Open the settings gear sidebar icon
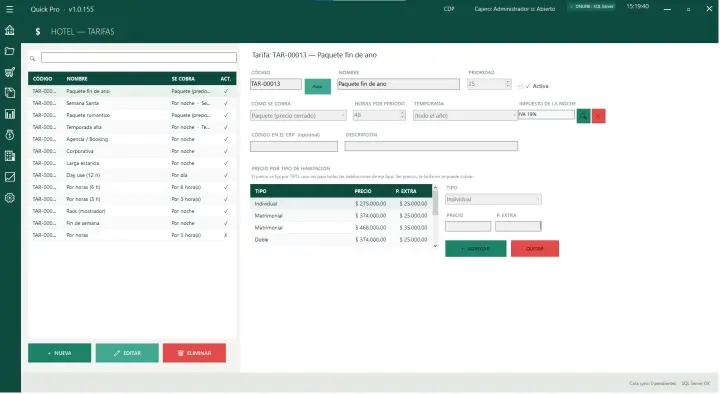Image resolution: width=720 pixels, height=394 pixels. [10, 198]
